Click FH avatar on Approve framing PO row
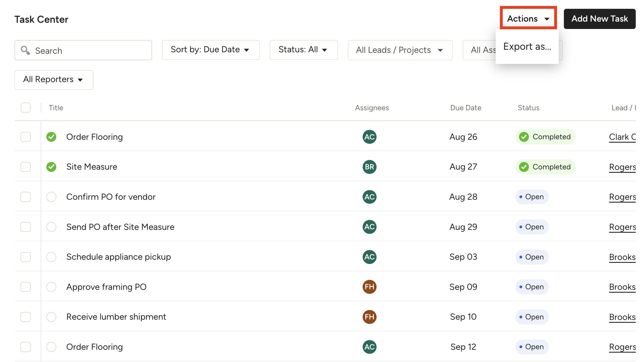 tap(369, 287)
